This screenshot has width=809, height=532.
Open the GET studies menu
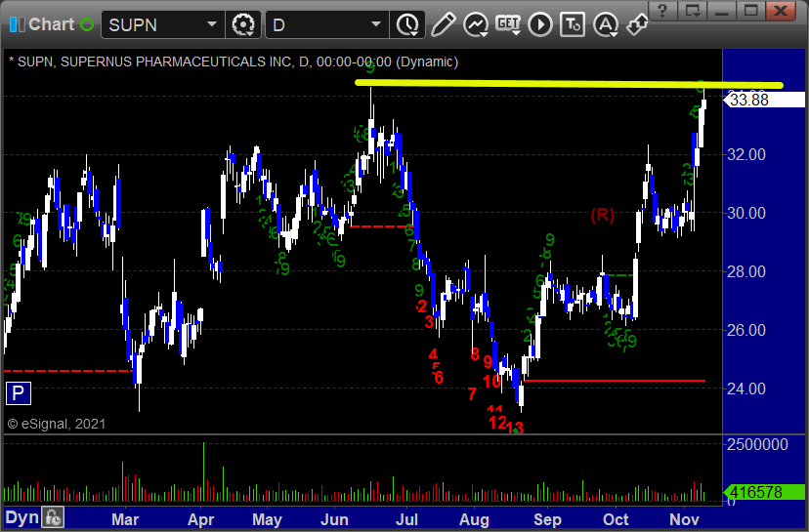(x=508, y=24)
